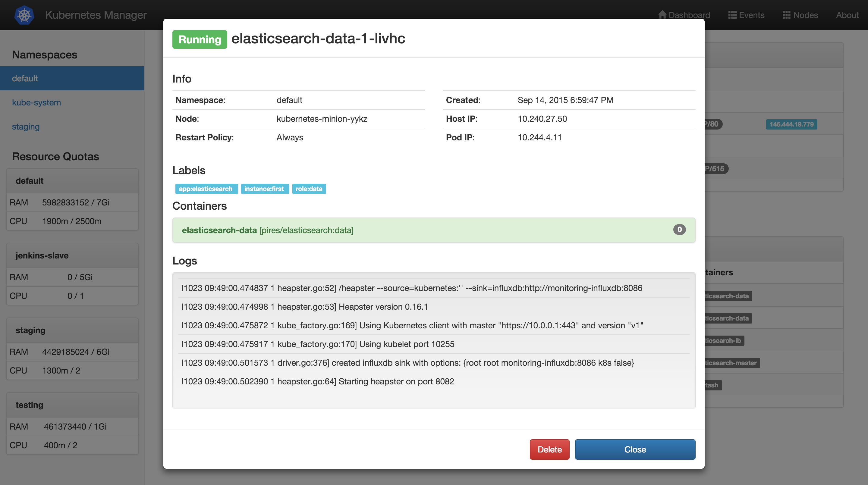
Task: Click the jenkins-slave resource quota header
Action: point(42,256)
